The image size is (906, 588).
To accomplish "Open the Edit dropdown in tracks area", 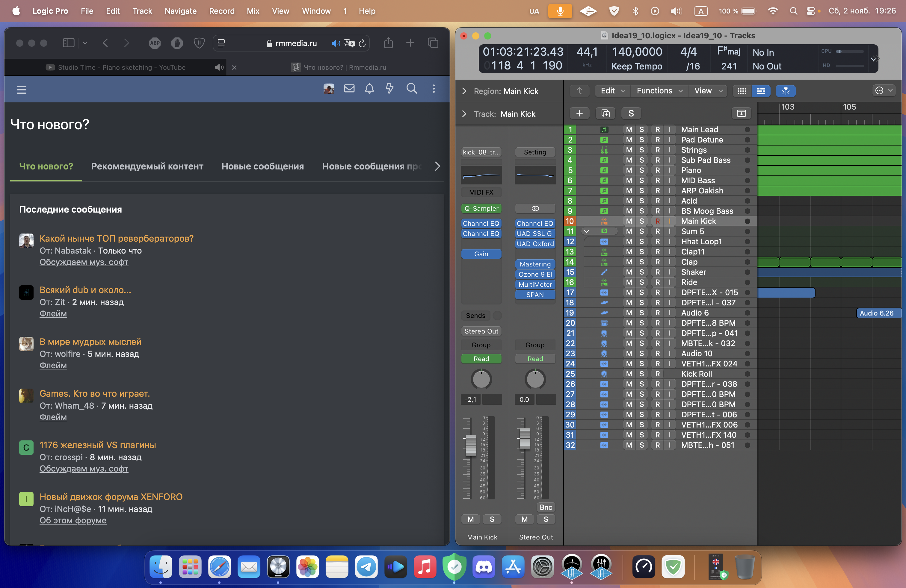I will (612, 91).
